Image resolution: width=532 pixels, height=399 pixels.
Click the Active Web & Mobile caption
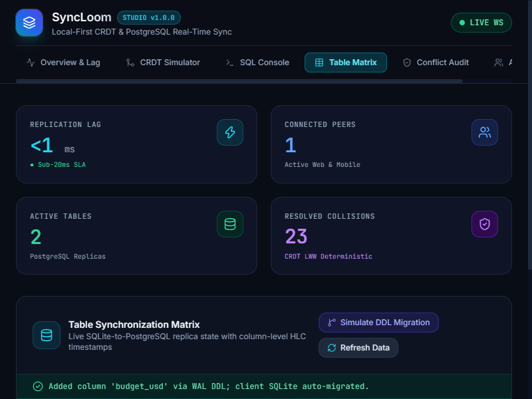coord(323,164)
